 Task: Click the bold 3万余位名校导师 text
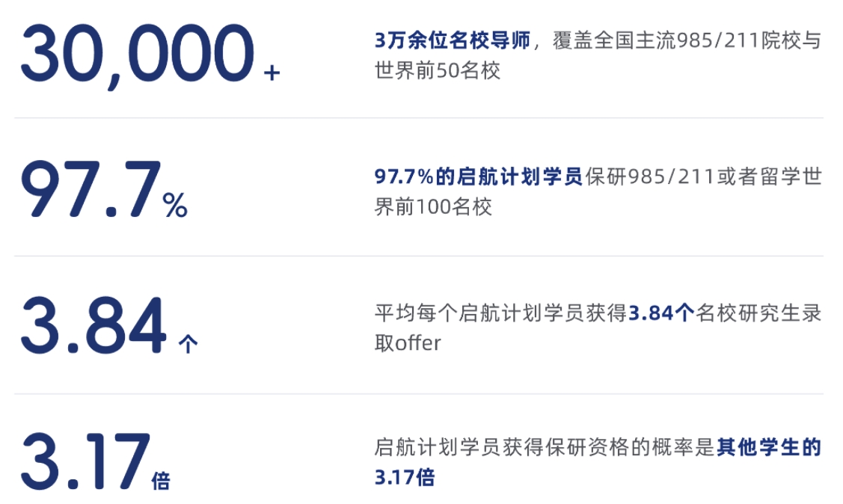453,40
